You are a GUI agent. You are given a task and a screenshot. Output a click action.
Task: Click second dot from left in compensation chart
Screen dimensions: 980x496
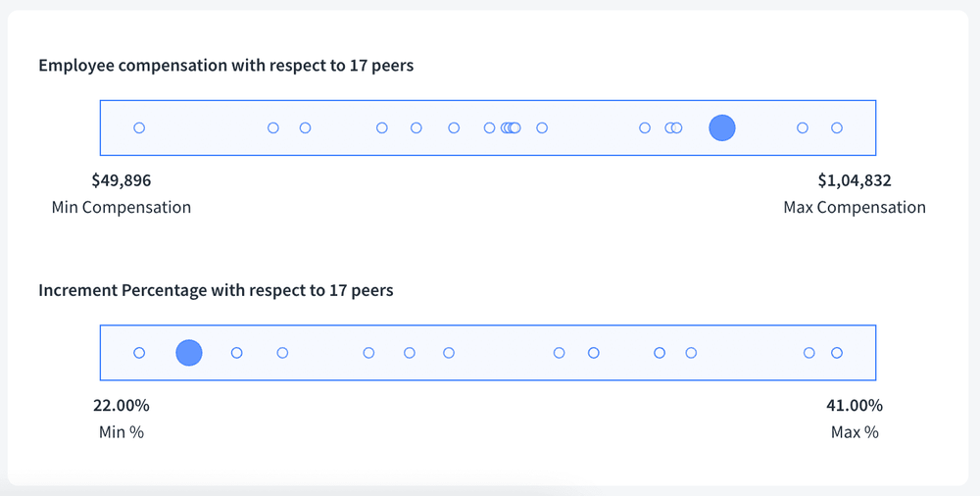(x=273, y=127)
